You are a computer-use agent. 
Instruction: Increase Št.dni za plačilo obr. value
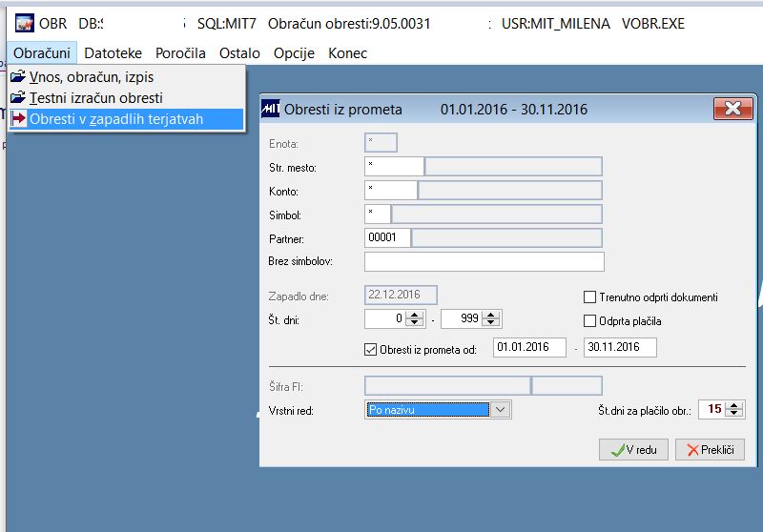coord(733,405)
